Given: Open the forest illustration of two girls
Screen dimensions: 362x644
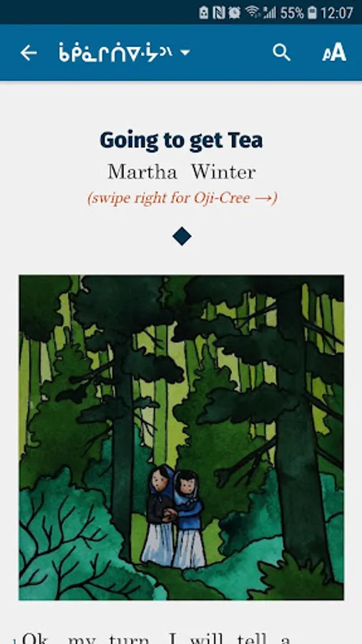Looking at the screenshot, I should (181, 437).
